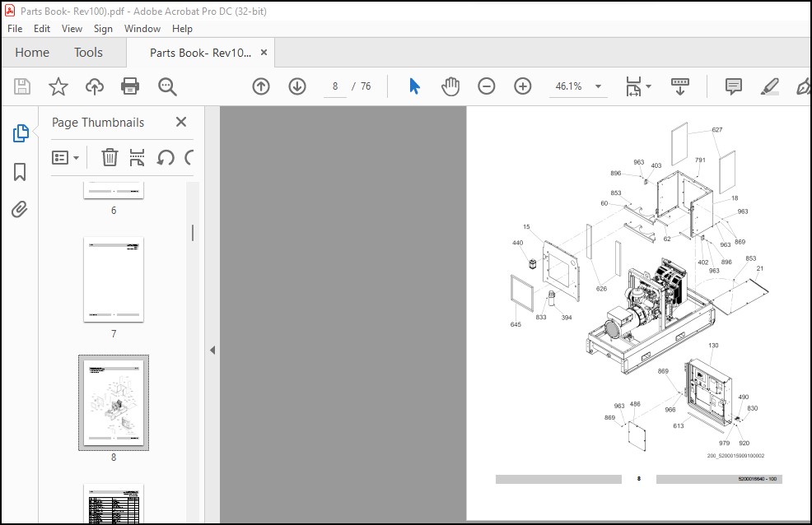Viewport: 812px width, 525px height.
Task: Go to the previous page
Action: click(x=261, y=86)
